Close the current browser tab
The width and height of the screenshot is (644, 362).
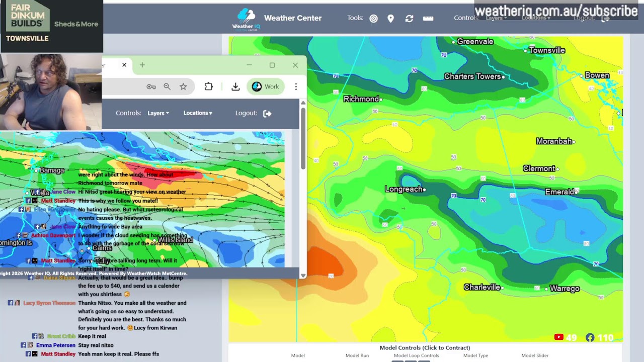tap(124, 65)
